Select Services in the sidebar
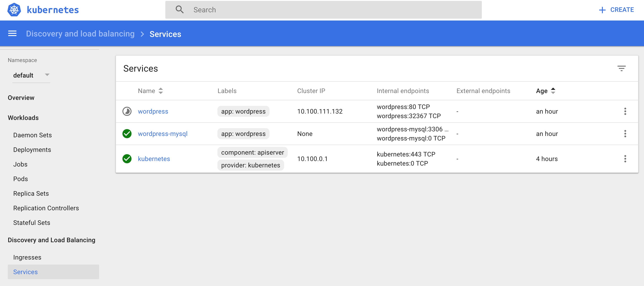Viewport: 644px width, 286px height. point(53,272)
